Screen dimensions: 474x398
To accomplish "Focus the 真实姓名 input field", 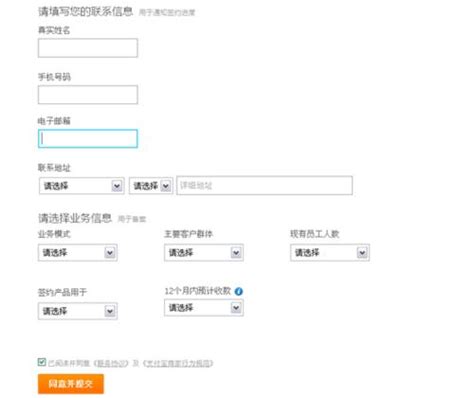I will pyautogui.click(x=88, y=48).
